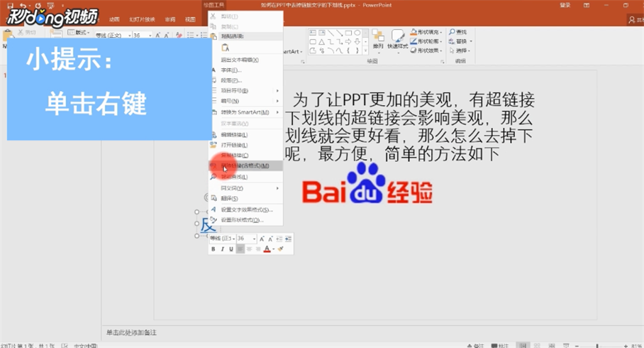Viewport: 644px width, 348px height.
Task: Toggle Underline in mini toolbar
Action: pos(231,249)
